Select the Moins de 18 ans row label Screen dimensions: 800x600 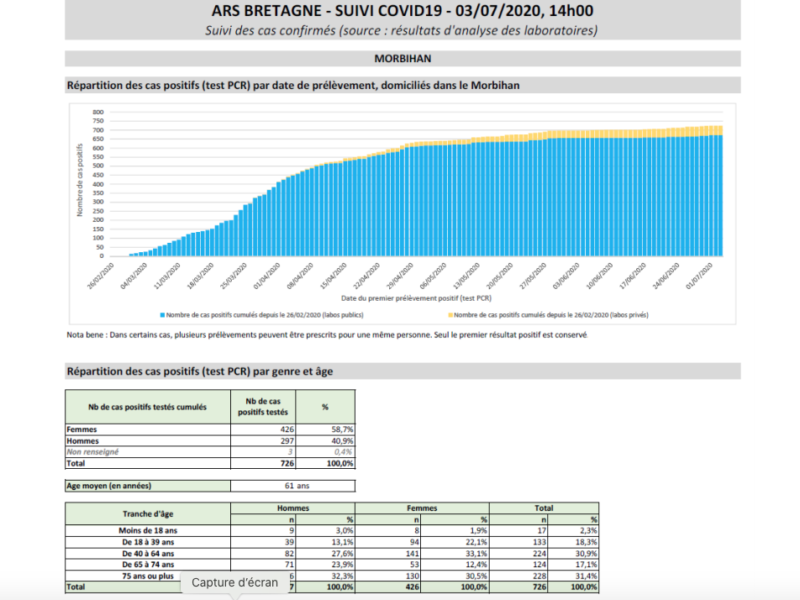point(148,531)
